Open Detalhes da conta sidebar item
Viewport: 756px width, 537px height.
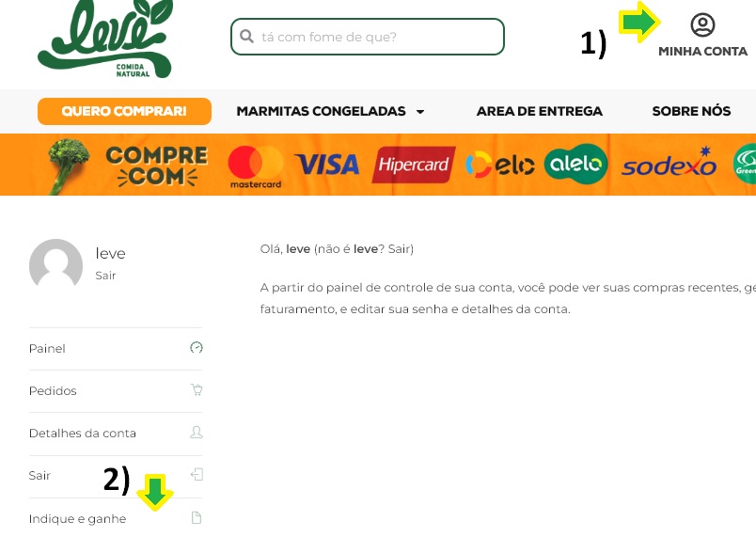tap(83, 433)
